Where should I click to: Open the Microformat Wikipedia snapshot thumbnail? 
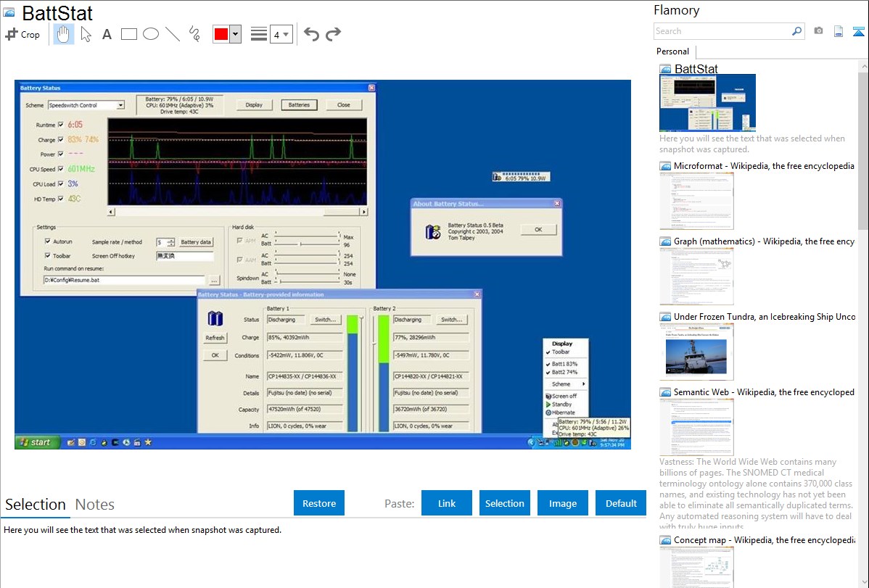697,201
